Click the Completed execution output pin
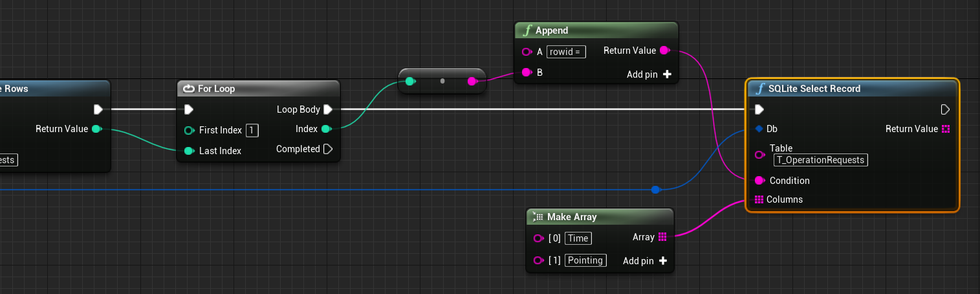Screen dimensions: 980x294 pos(328,149)
